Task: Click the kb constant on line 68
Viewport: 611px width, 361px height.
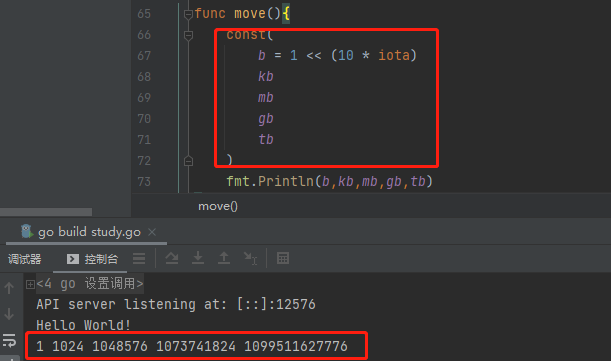Action: 266,76
